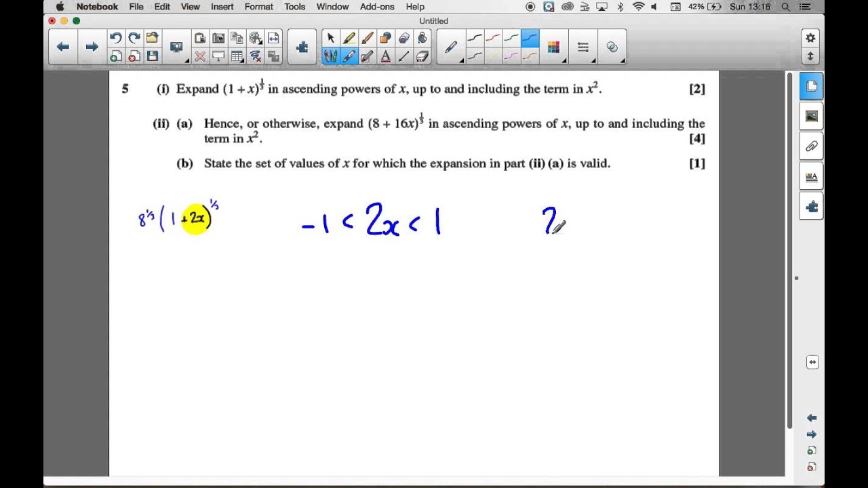Select the line tool
868x488 pixels.
click(403, 56)
